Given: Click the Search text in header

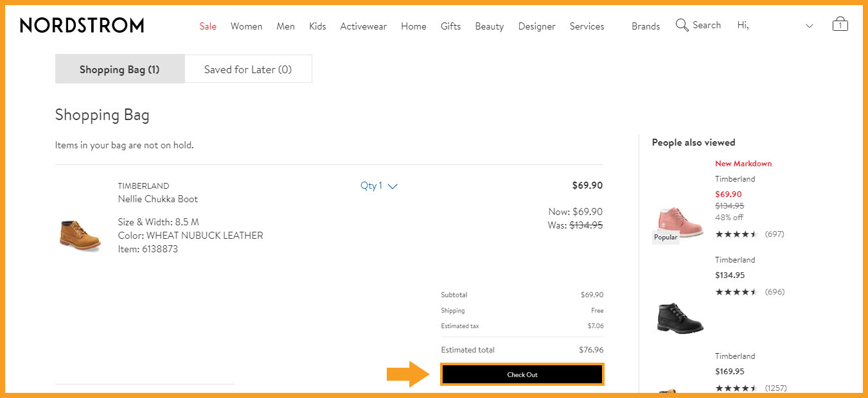Looking at the screenshot, I should click(x=707, y=25).
